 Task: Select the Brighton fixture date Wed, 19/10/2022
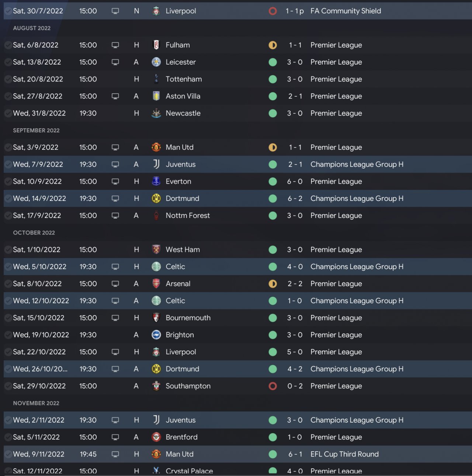(x=41, y=335)
